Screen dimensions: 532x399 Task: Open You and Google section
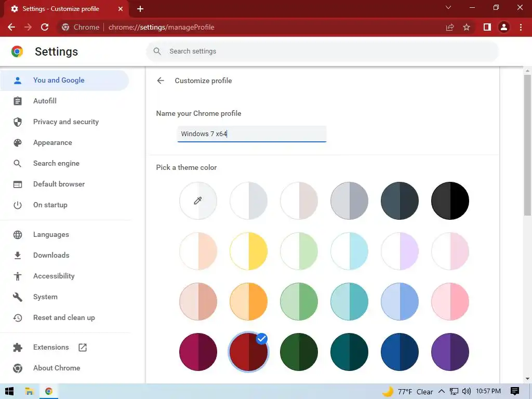click(64, 81)
